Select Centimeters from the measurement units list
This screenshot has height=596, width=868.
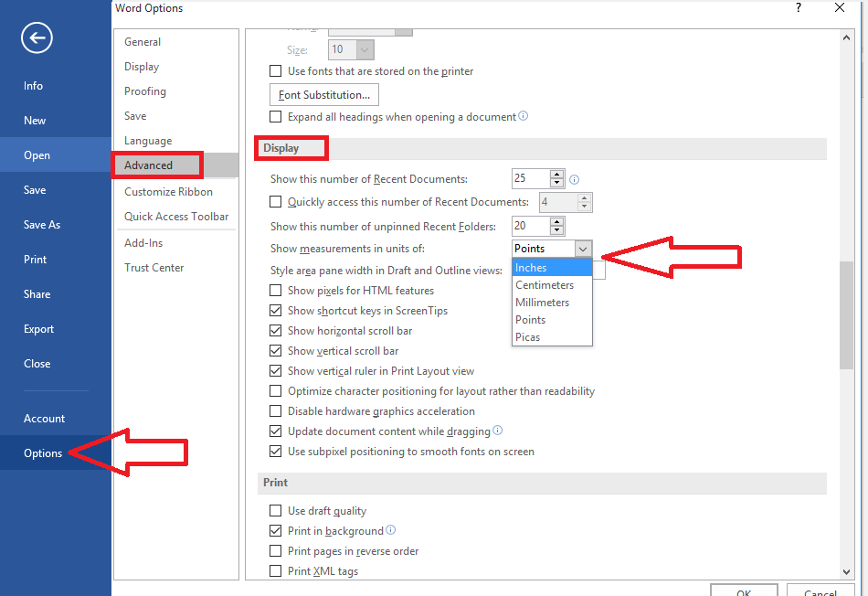(x=544, y=284)
